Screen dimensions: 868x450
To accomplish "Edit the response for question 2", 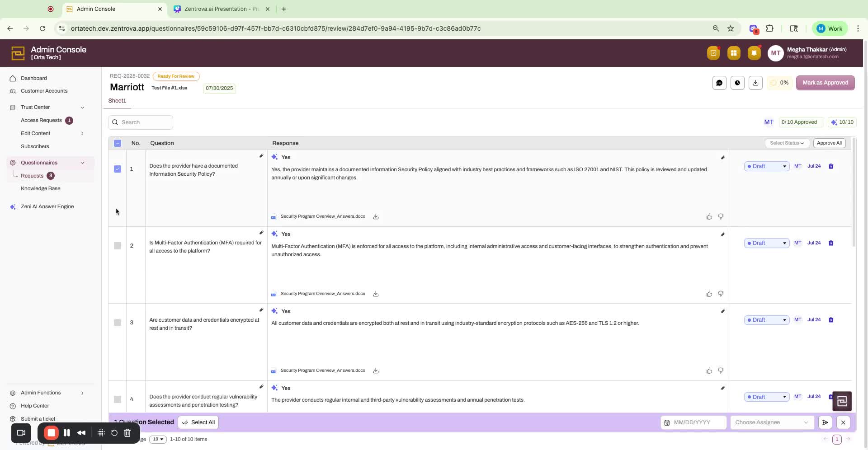I will tap(722, 234).
